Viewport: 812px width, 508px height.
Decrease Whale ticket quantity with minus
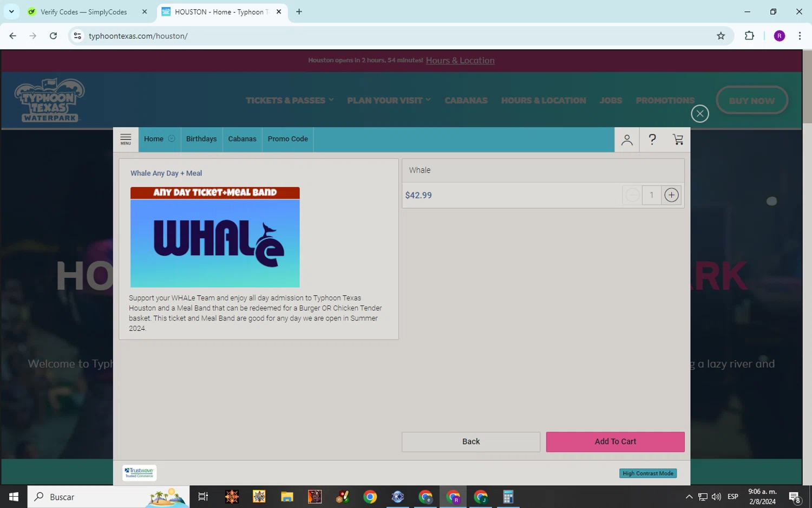[x=632, y=195]
